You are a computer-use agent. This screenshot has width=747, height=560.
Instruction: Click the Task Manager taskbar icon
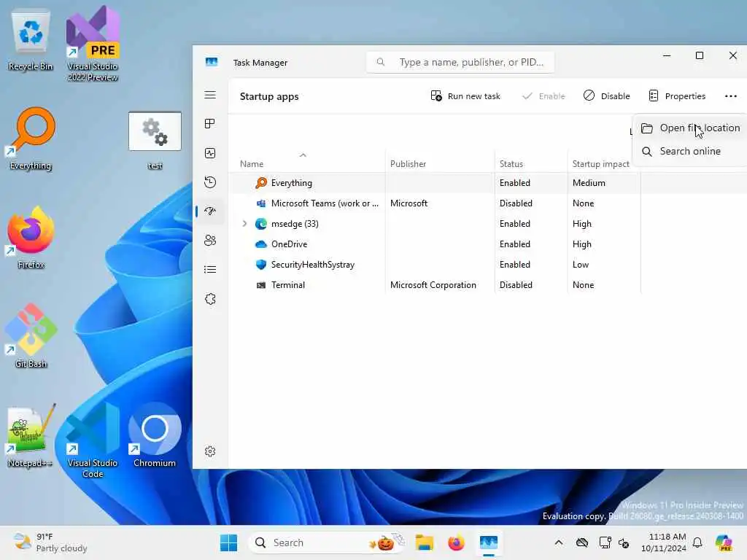[488, 542]
